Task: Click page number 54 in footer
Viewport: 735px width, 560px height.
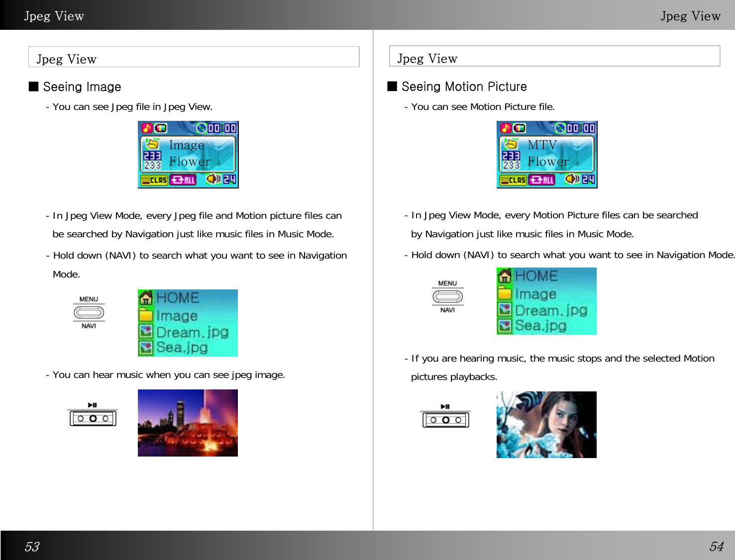Action: coord(717,547)
